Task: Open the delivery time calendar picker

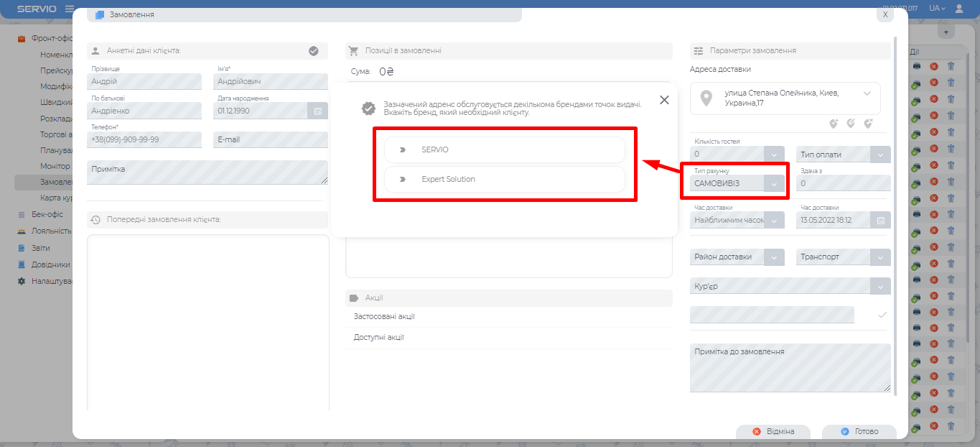Action: tap(880, 220)
